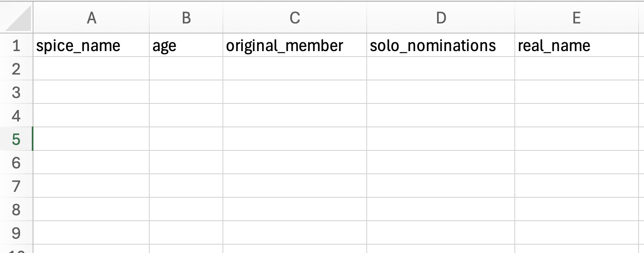644x253 pixels.
Task: Select row 9 header
Action: point(16,233)
